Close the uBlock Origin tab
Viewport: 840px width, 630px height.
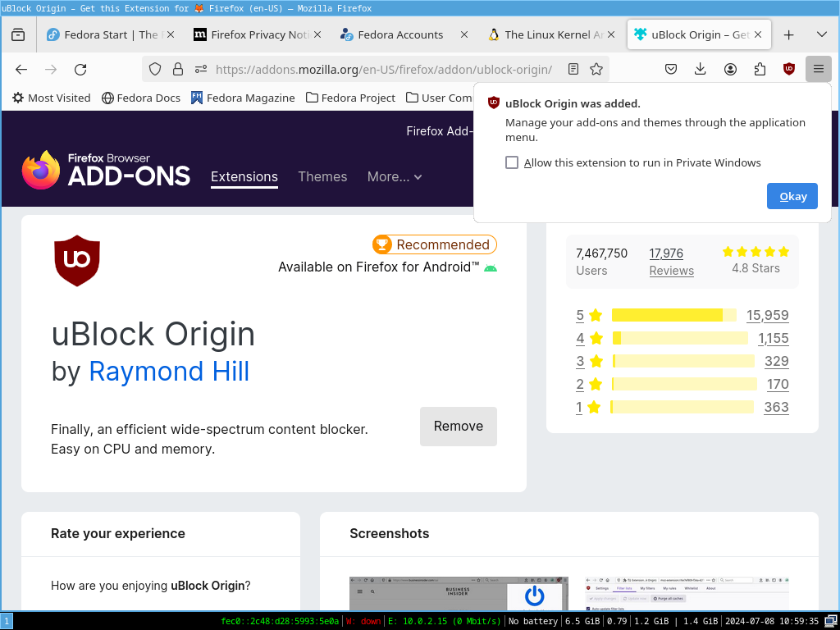[x=757, y=34]
